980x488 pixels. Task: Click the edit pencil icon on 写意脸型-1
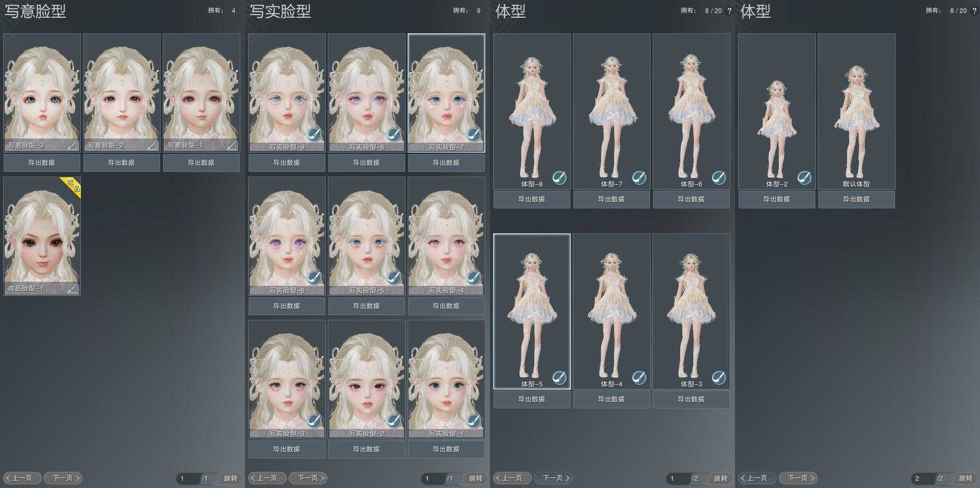231,145
